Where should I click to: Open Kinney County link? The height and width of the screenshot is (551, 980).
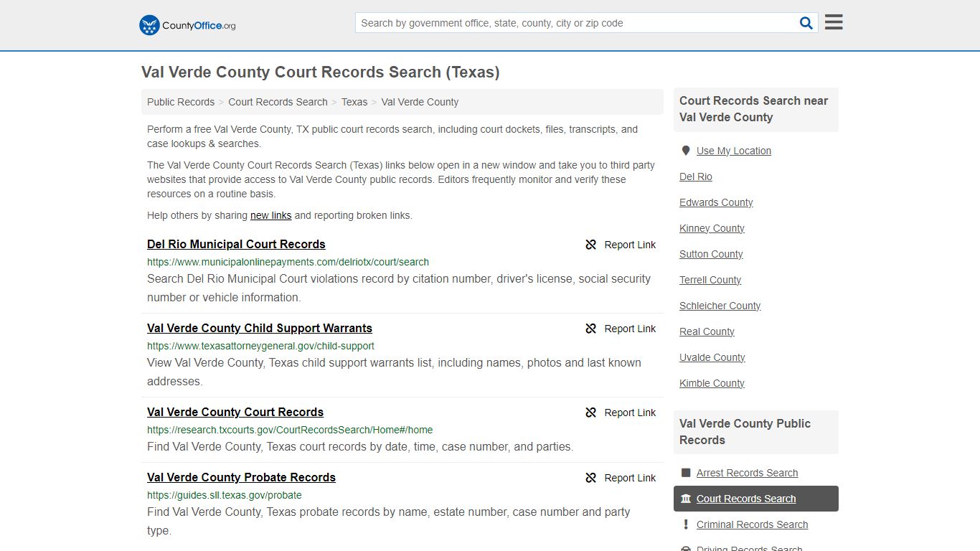712,228
